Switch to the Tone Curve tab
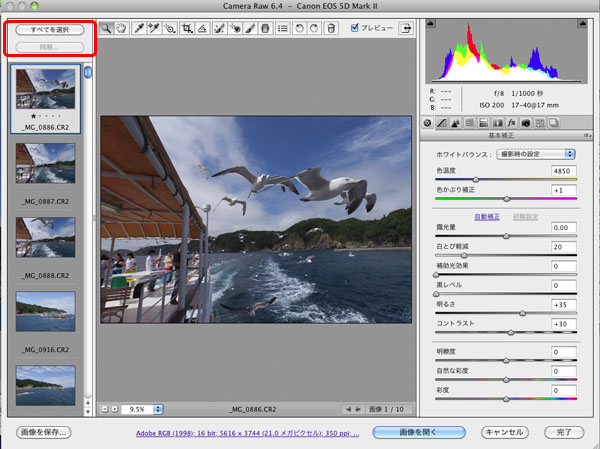 click(x=442, y=122)
